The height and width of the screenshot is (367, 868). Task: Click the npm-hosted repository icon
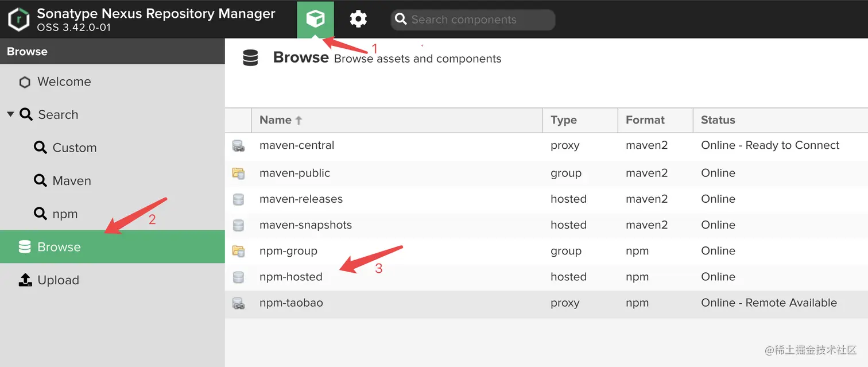tap(238, 277)
